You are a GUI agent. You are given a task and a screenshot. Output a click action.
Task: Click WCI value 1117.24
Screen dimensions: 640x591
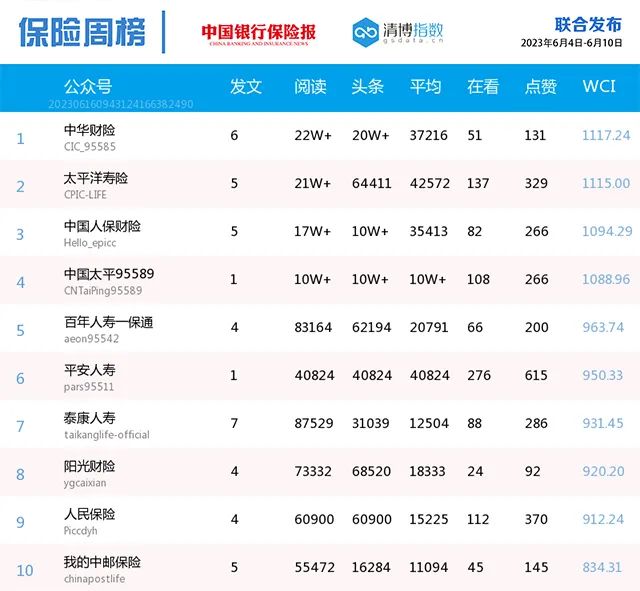tap(606, 135)
